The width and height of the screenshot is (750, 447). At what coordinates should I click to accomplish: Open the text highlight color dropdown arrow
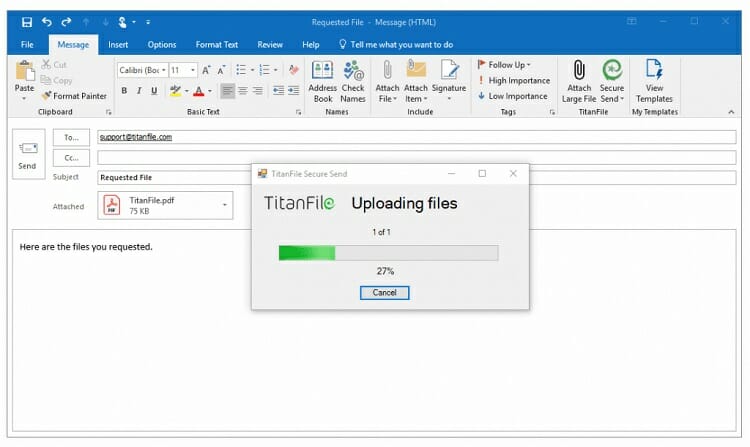187,90
